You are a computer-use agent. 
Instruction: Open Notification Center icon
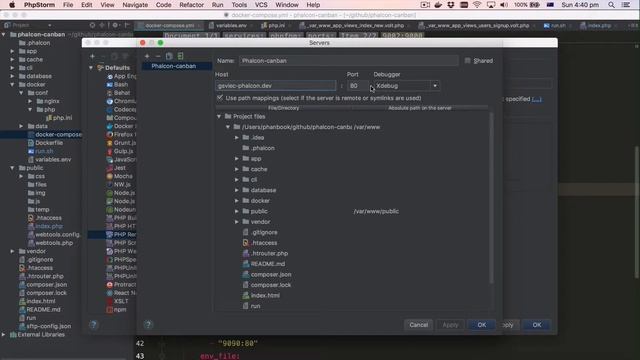(x=625, y=5)
